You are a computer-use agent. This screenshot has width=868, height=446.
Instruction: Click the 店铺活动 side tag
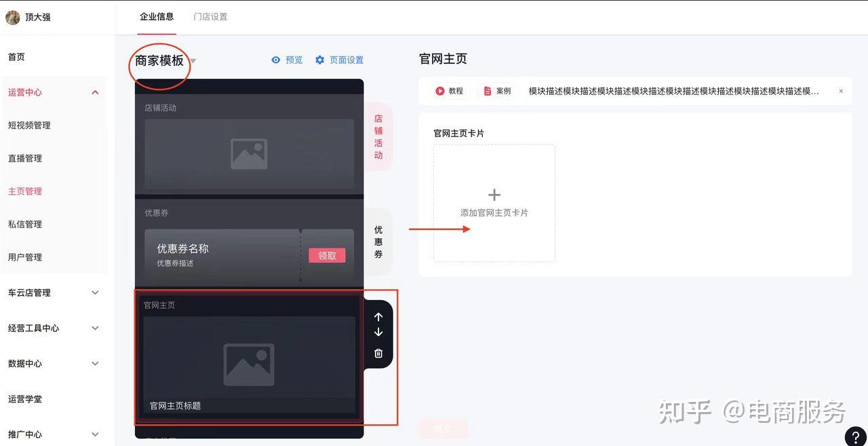click(378, 137)
